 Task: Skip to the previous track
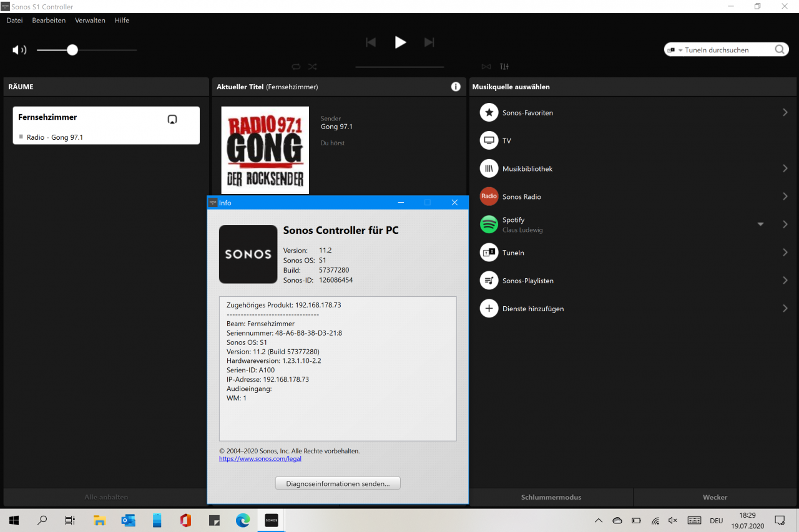click(371, 42)
